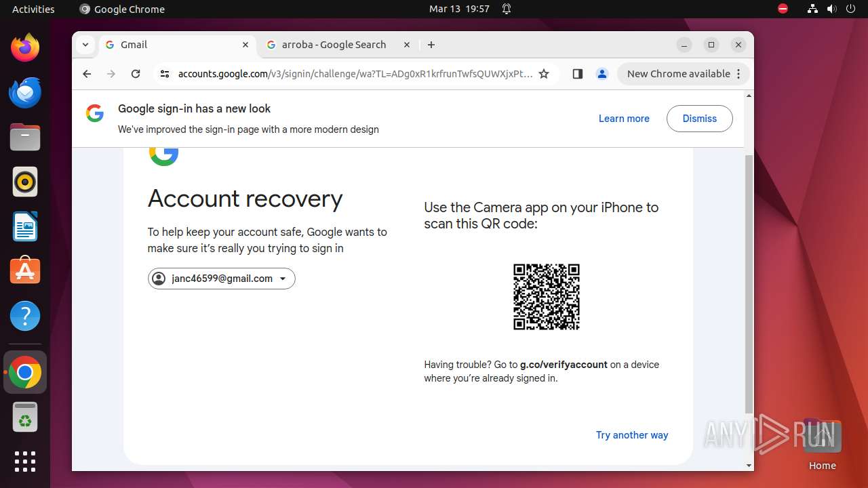
Task: Show Applications grid in dock
Action: pos(25,462)
